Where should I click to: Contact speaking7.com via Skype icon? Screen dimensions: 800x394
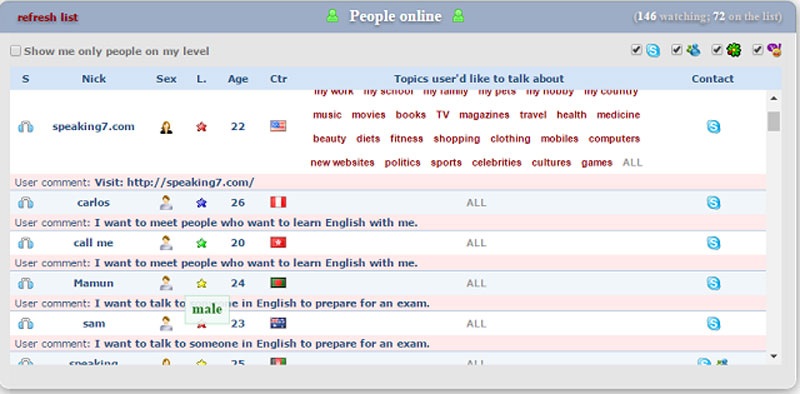pos(713,127)
